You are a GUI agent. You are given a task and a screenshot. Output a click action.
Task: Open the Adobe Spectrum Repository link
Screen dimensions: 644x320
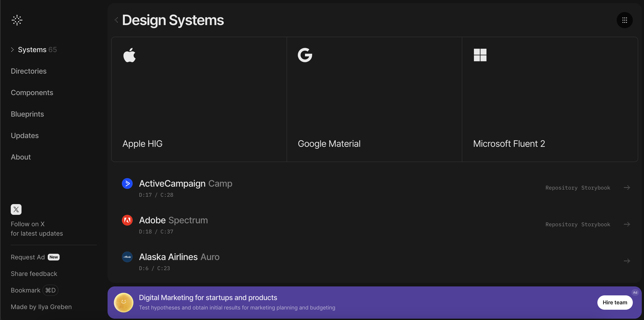click(x=561, y=224)
